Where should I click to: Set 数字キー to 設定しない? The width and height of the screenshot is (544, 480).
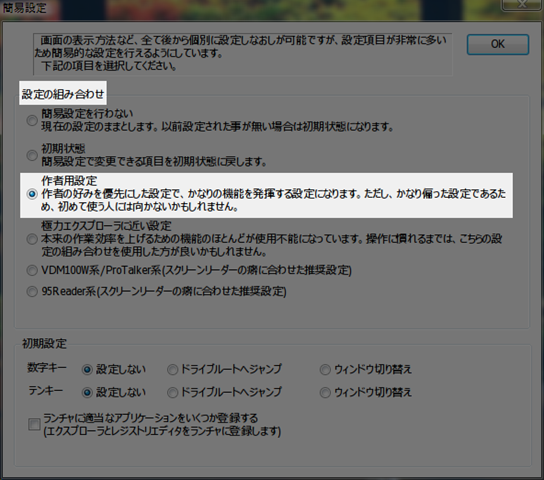pyautogui.click(x=87, y=370)
